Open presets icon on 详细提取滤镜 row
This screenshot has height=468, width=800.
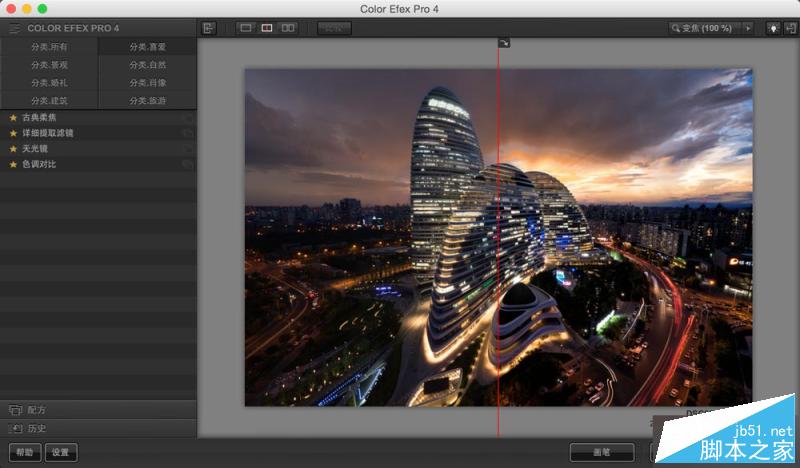click(188, 133)
